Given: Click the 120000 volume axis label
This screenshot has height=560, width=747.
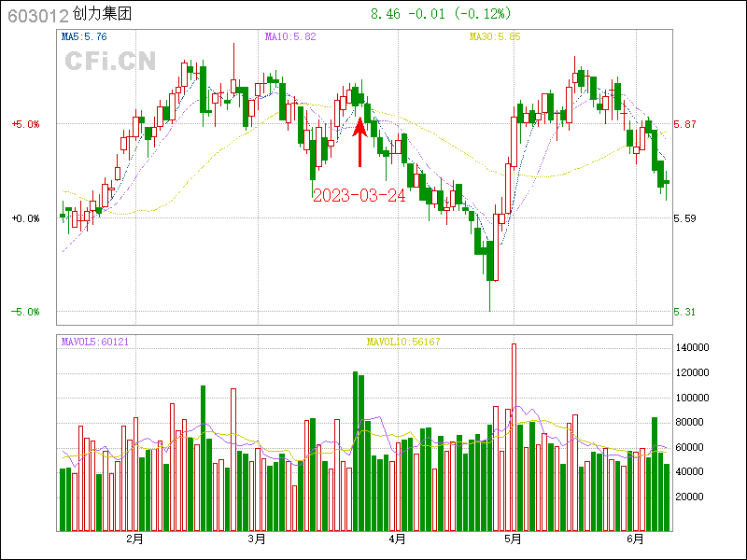Looking at the screenshot, I should coord(692,372).
